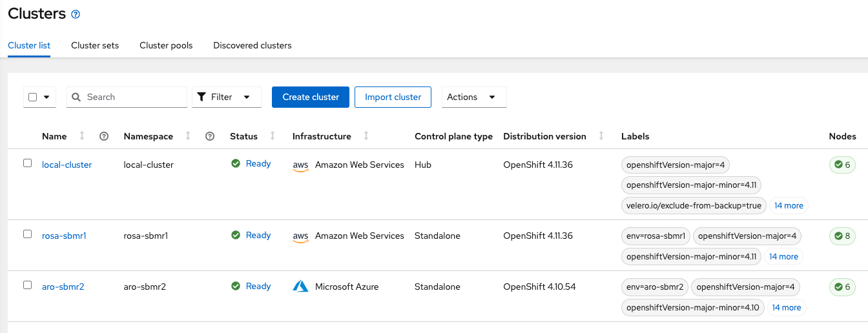Click the Microsoft Azure logo icon
Image resolution: width=868 pixels, height=333 pixels.
[300, 286]
